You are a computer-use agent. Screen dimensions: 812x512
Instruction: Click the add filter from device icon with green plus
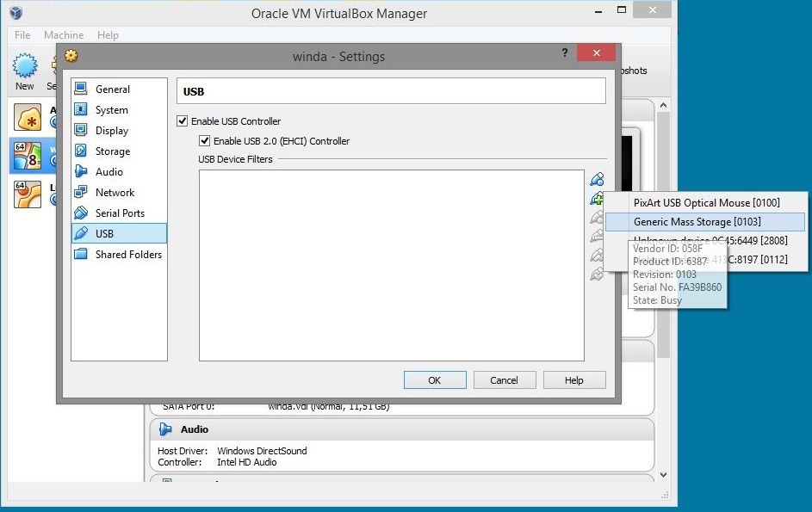point(597,198)
